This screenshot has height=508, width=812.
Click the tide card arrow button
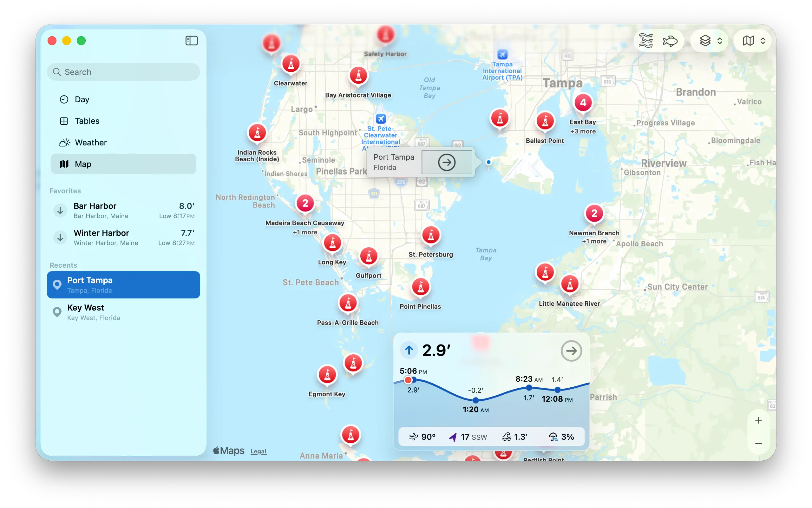571,351
